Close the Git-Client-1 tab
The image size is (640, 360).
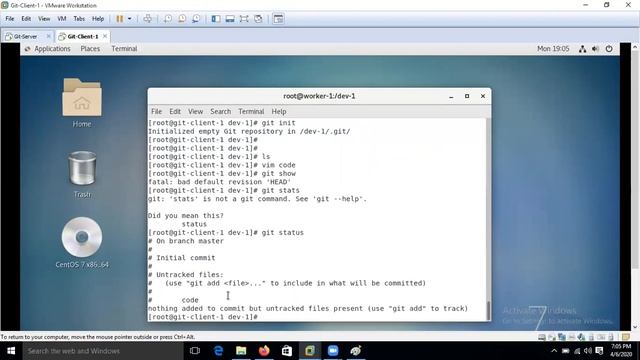(105, 36)
